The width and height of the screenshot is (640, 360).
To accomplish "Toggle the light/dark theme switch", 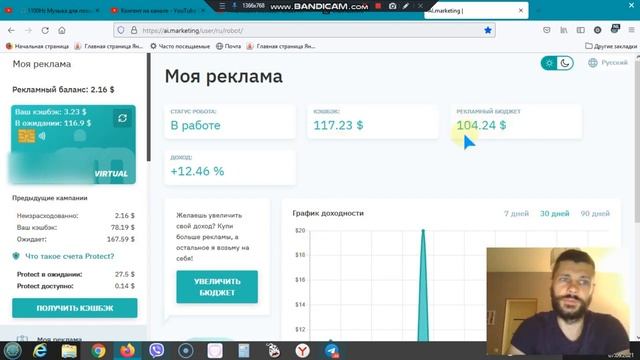I will coord(557,63).
